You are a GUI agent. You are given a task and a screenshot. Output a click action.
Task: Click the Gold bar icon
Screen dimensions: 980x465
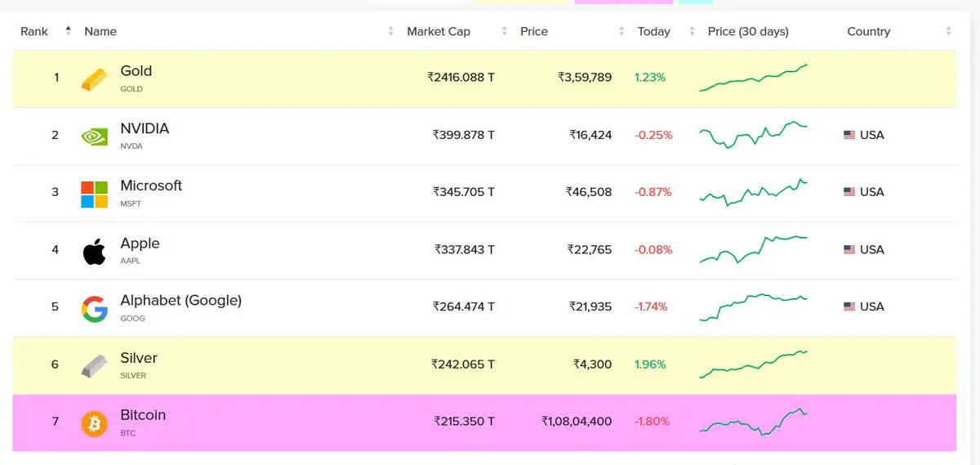tap(94, 79)
